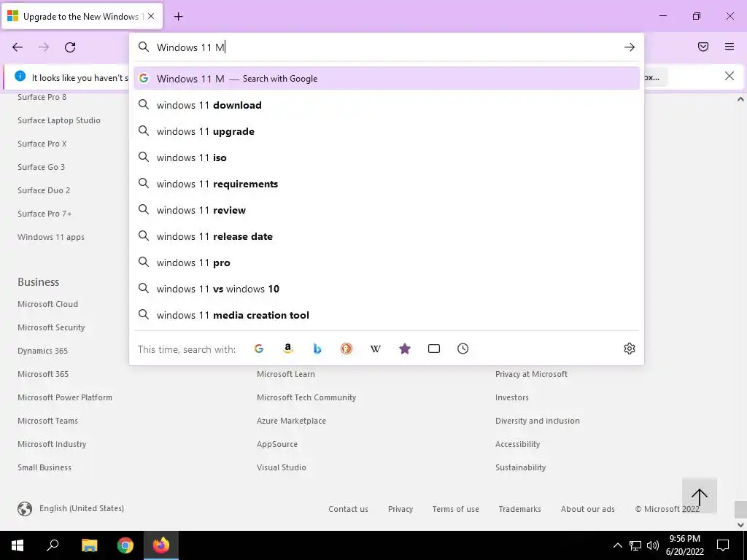The height and width of the screenshot is (560, 747).
Task: Search open tabs using tabs icon
Action: pos(434,349)
